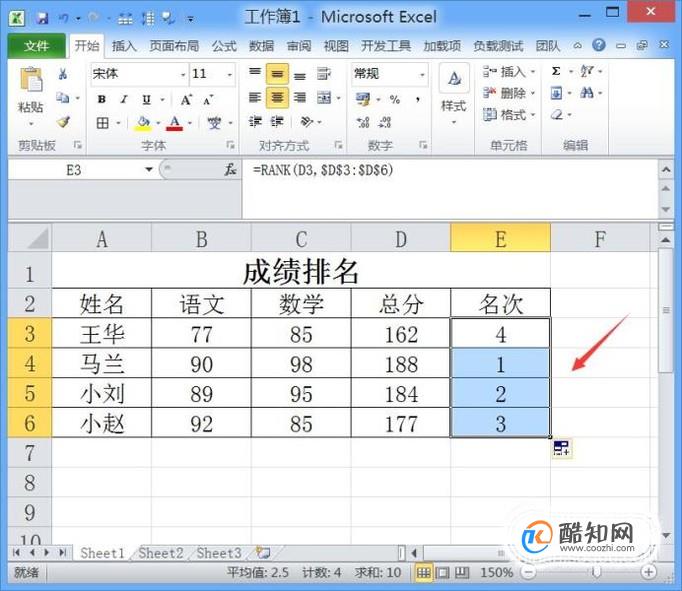The height and width of the screenshot is (591, 682).
Task: Switch to Sheet2 tab
Action: (x=160, y=553)
